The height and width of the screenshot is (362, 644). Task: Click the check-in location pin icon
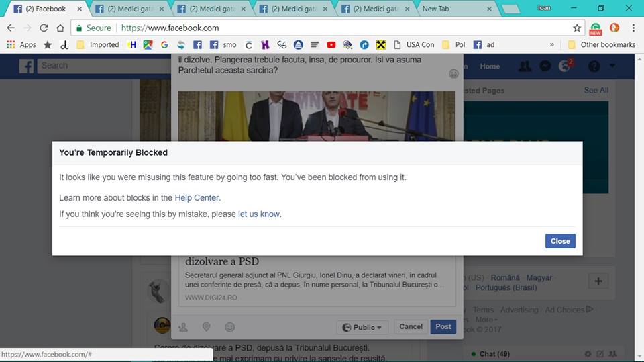(x=206, y=327)
